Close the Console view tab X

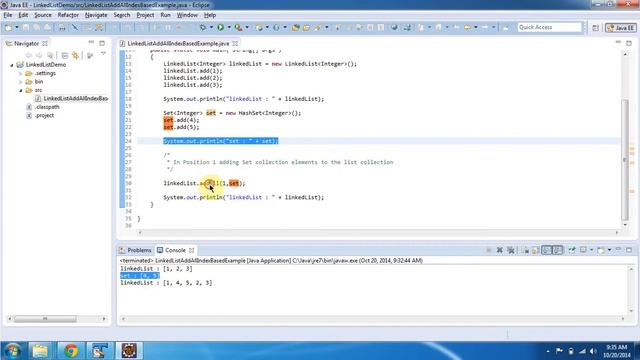pyautogui.click(x=191, y=250)
